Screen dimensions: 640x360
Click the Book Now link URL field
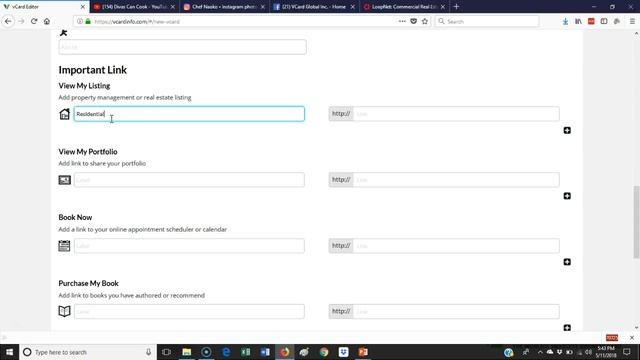pyautogui.click(x=456, y=246)
